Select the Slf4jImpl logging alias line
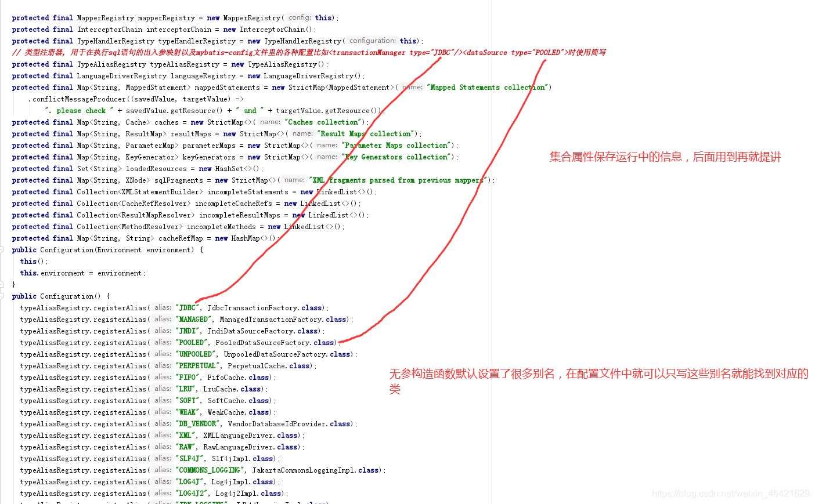 pyautogui.click(x=174, y=458)
